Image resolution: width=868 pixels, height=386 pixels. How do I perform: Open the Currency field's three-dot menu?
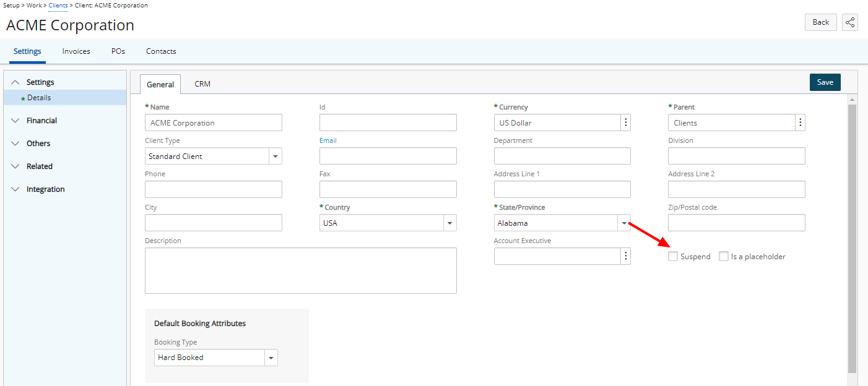[626, 122]
